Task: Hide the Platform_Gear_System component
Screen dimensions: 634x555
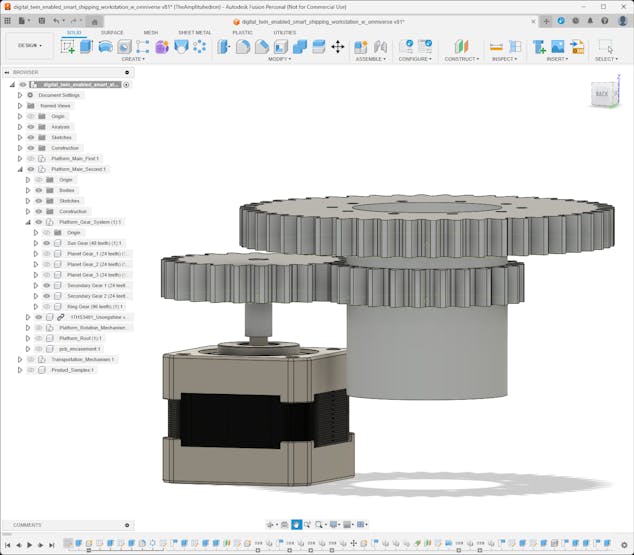Action: point(39,222)
